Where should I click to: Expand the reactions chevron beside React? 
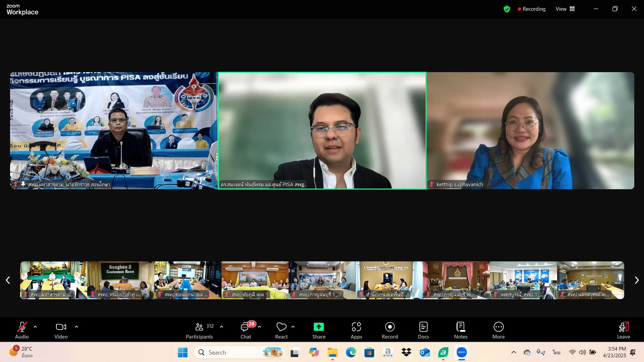click(293, 326)
